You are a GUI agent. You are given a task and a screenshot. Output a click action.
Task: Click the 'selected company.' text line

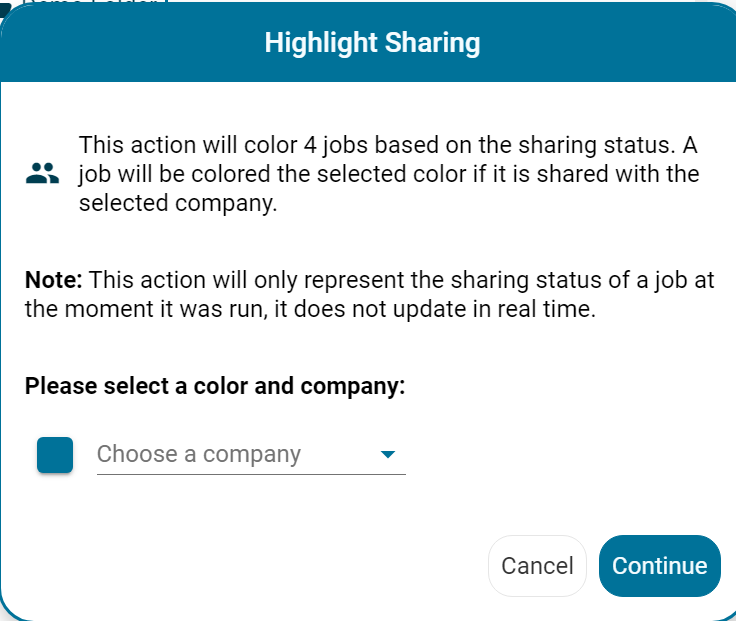click(x=177, y=204)
